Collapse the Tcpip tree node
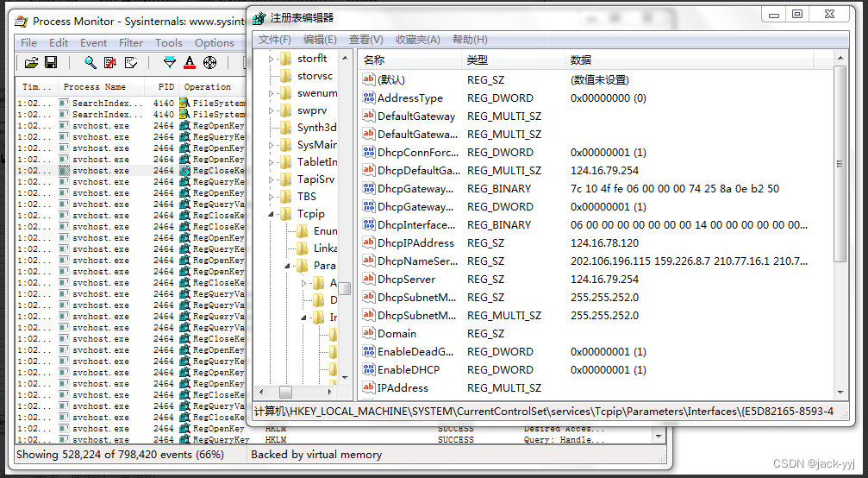This screenshot has height=478, width=868. [x=272, y=214]
